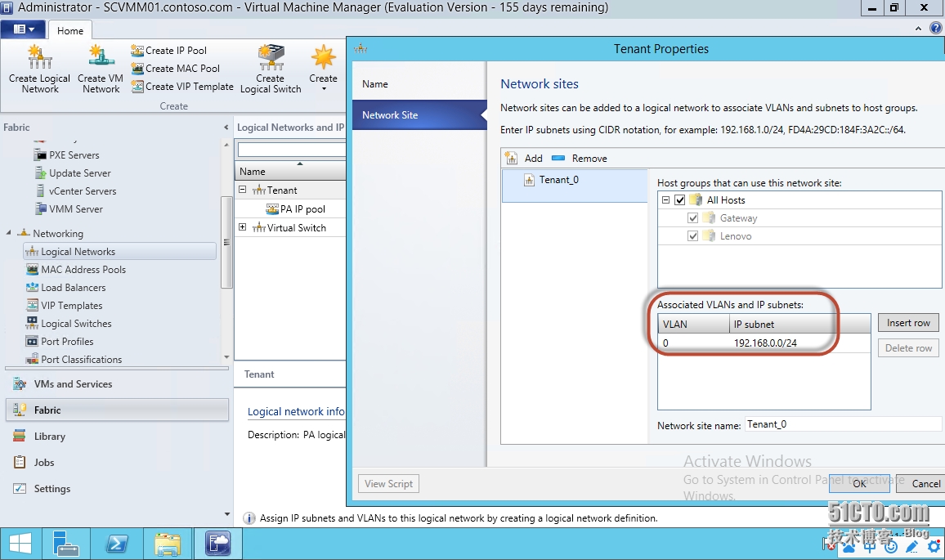Collapse the Tenant logical network row
Viewport: 945px width, 560px height.
coord(242,190)
